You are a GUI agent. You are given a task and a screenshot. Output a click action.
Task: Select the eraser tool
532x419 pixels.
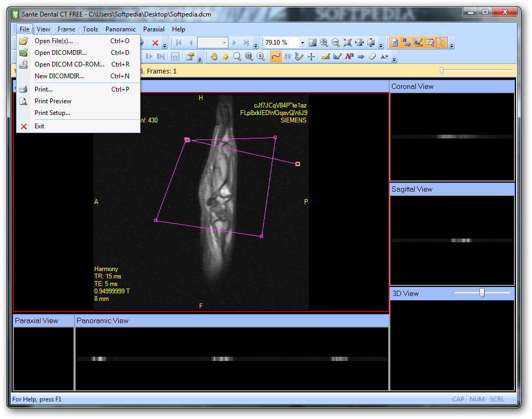(x=372, y=56)
